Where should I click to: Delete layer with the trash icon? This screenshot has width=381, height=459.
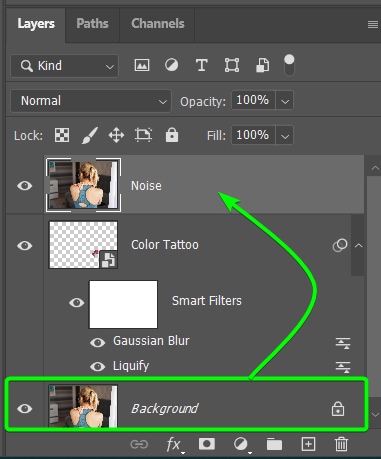point(341,444)
